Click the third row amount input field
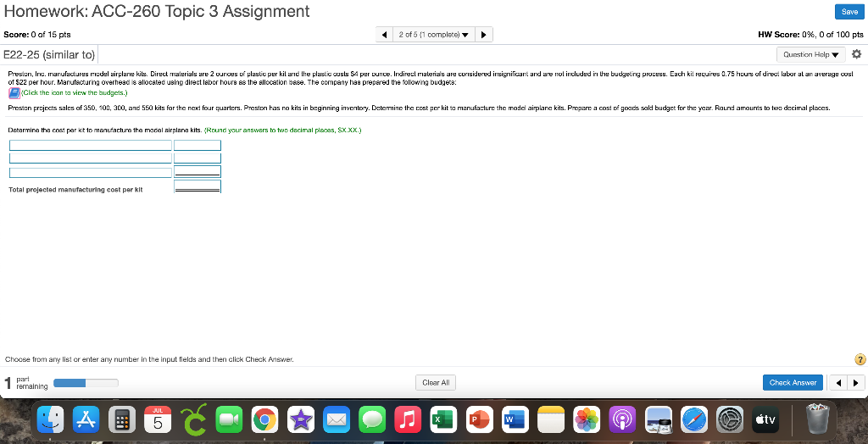This screenshot has width=868, height=444. 197,172
